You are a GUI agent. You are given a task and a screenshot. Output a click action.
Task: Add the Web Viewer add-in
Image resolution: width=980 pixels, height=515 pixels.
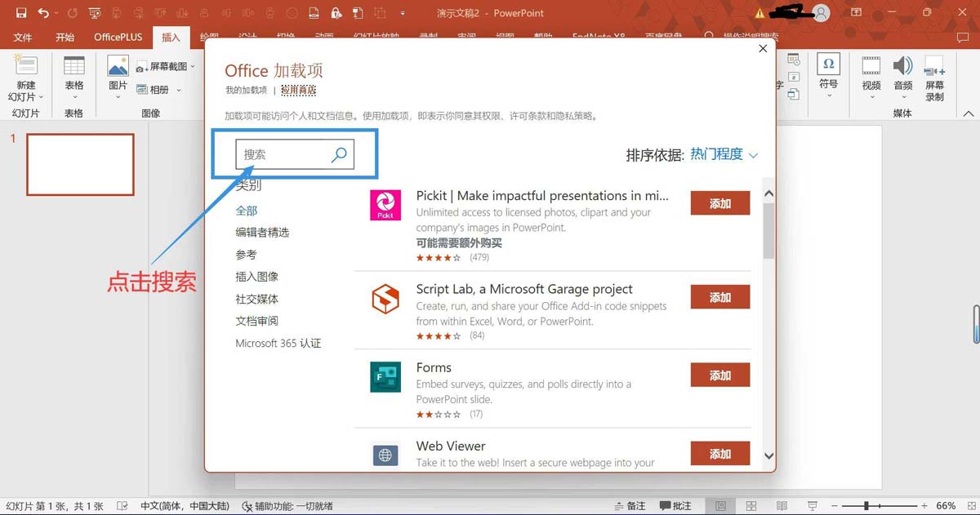click(720, 454)
